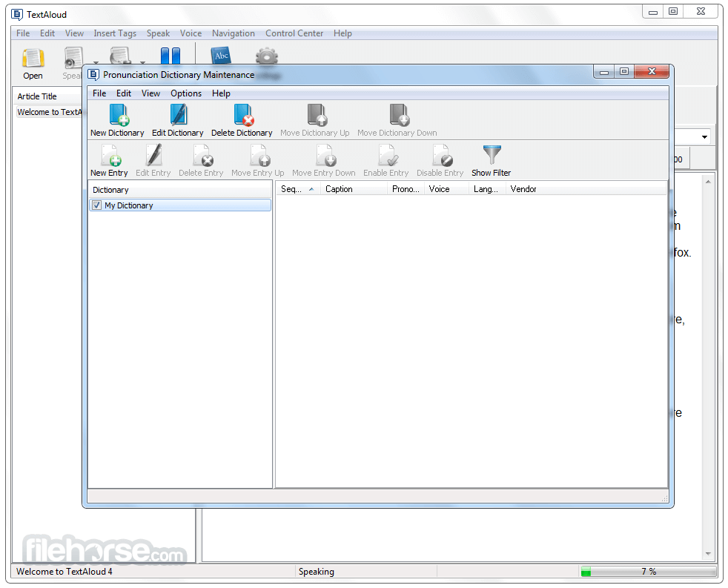Select the Delete Dictionary icon
The image size is (728, 588).
pos(243,116)
